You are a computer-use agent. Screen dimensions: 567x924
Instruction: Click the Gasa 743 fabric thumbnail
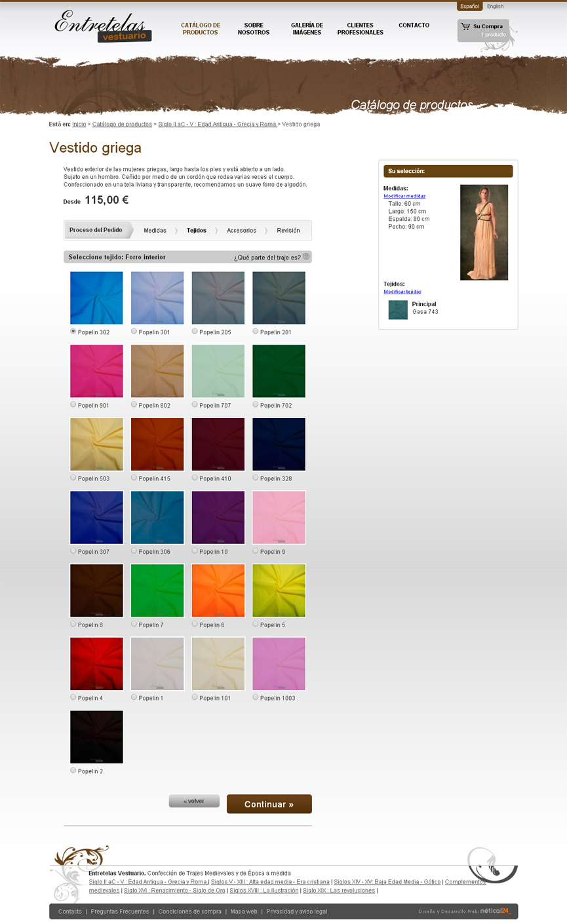click(x=398, y=310)
